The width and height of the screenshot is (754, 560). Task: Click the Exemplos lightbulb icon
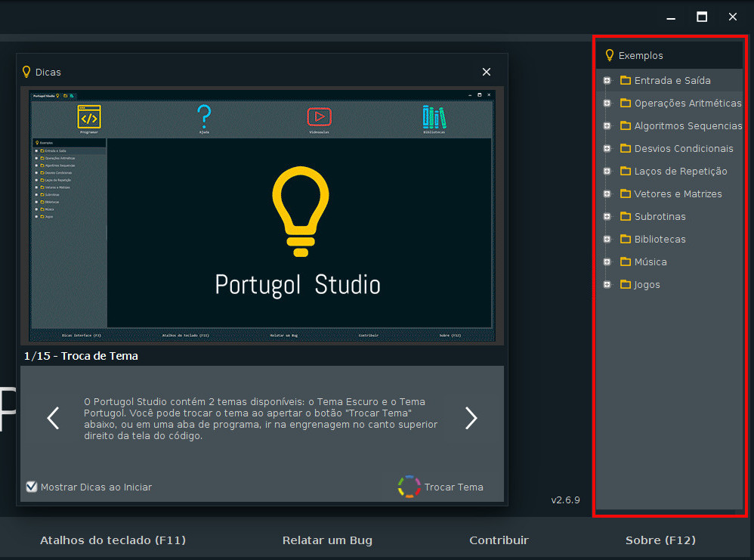[609, 55]
